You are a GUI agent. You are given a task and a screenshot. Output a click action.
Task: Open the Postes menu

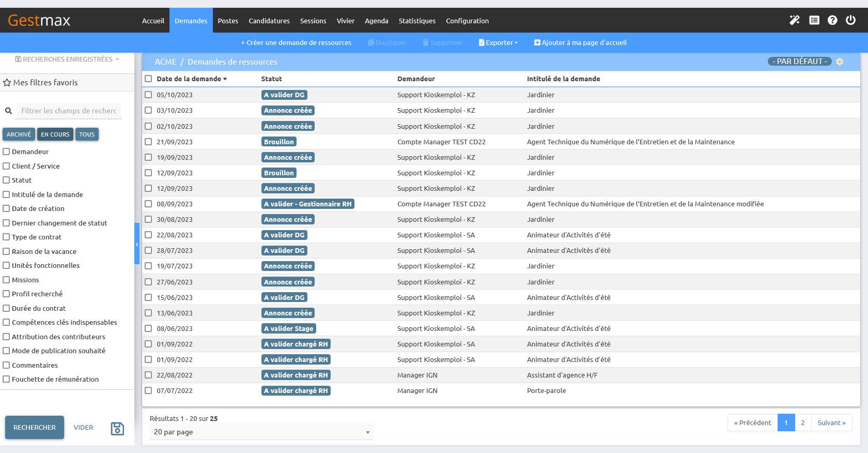[x=228, y=21]
